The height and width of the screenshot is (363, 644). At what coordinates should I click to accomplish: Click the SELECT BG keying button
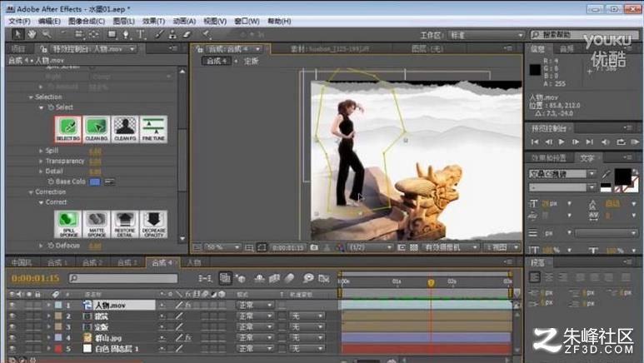68,129
